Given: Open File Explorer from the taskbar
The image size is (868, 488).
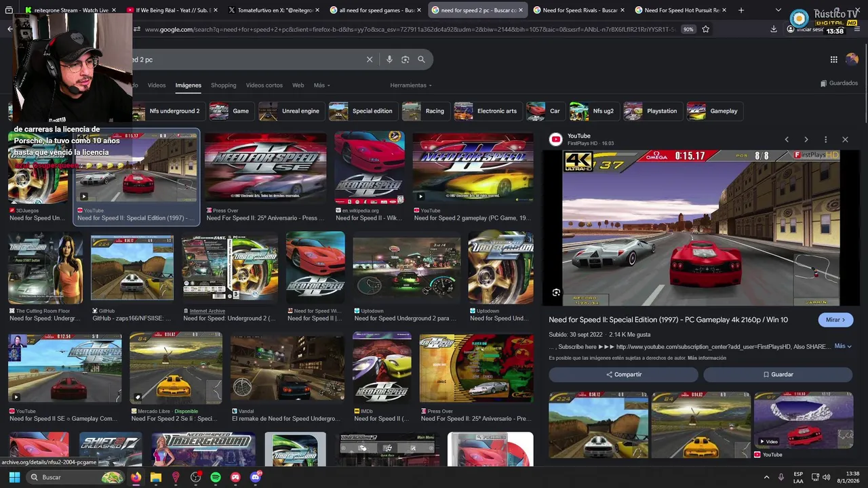Looking at the screenshot, I should 156,477.
